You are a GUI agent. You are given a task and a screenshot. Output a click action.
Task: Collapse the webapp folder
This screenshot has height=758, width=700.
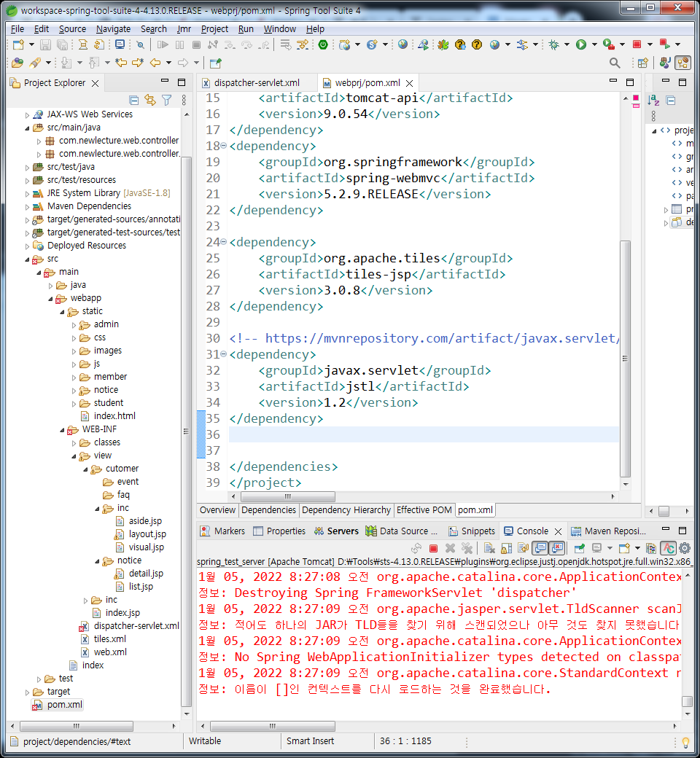pyautogui.click(x=50, y=299)
